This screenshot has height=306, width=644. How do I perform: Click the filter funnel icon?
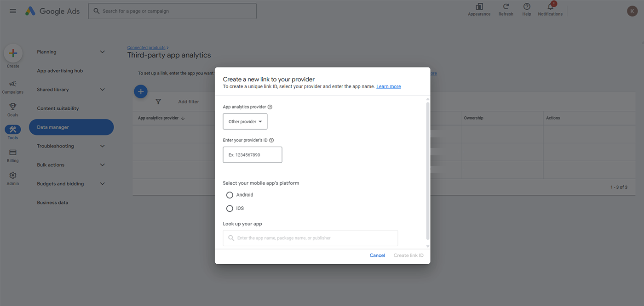click(x=158, y=102)
